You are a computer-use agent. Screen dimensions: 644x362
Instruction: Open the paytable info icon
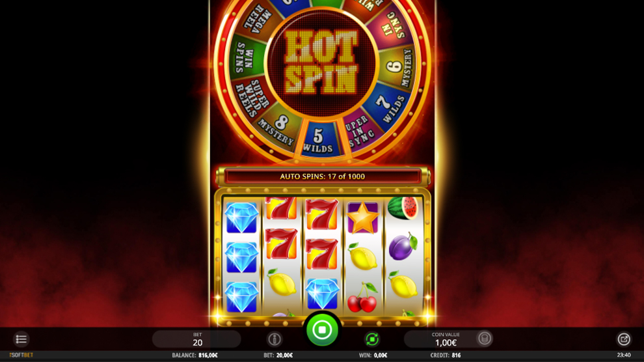click(x=275, y=339)
